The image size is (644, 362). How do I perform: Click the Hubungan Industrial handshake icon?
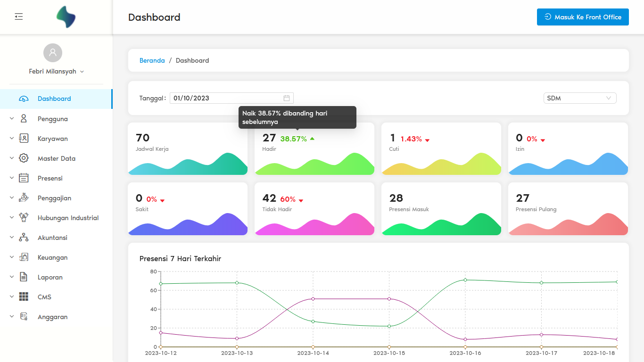click(24, 218)
